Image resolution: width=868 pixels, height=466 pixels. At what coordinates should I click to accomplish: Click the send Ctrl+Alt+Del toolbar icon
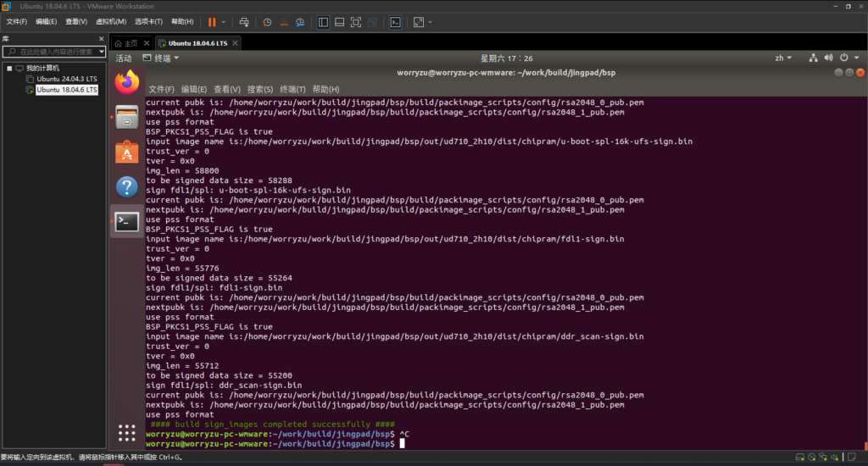coord(244,21)
